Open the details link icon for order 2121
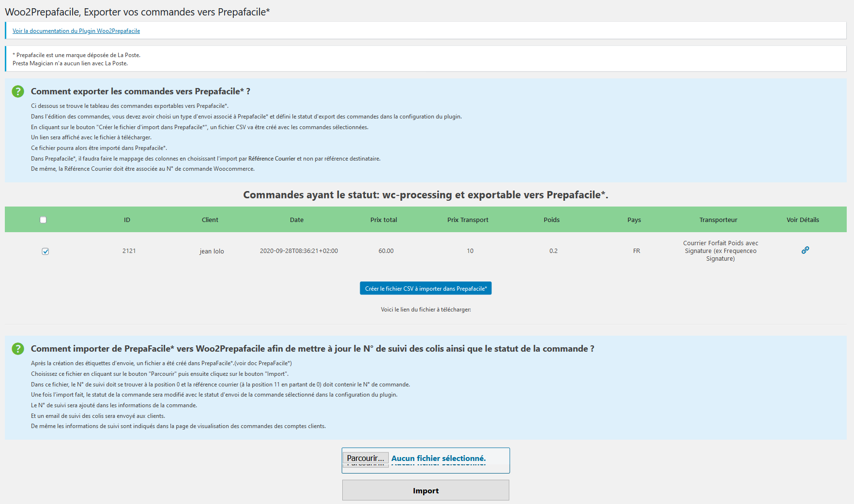Screen dimensions: 854x504 click(805, 250)
